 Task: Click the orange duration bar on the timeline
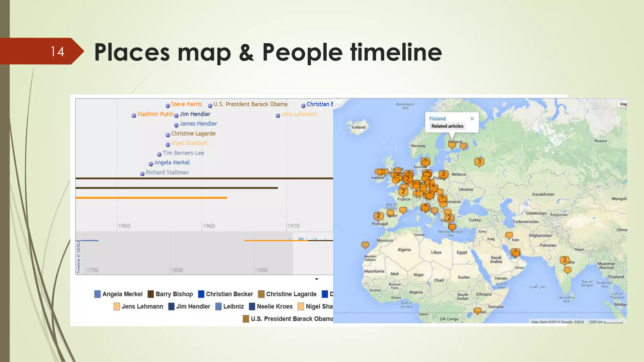point(151,198)
